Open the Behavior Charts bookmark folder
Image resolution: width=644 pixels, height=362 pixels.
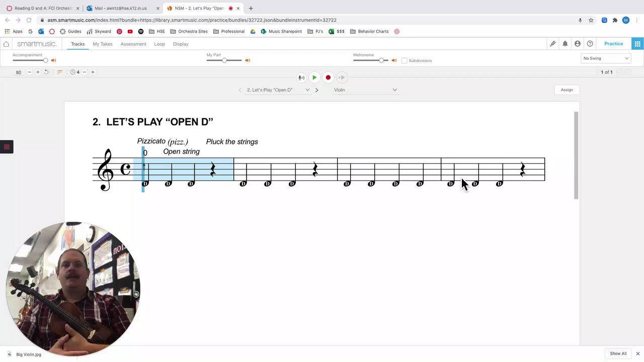(369, 31)
